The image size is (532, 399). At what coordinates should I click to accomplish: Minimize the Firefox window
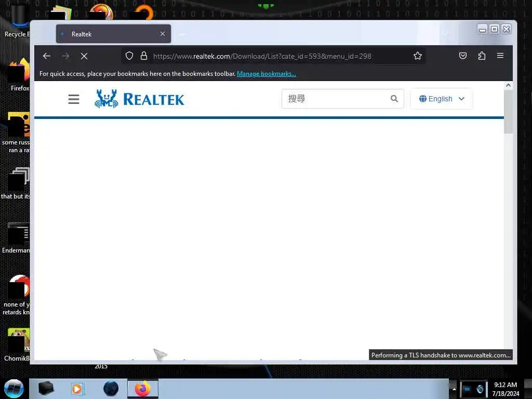click(x=482, y=29)
